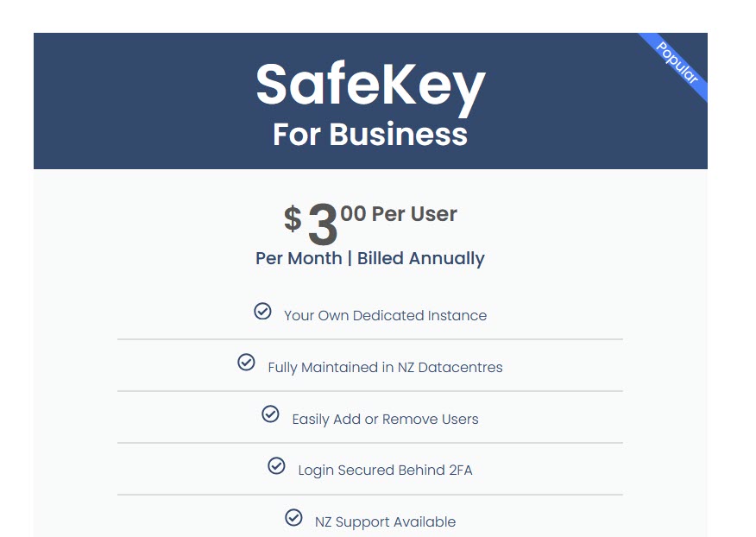Viewport: 756px width, 537px height.
Task: Click Login Secured Behind 2FA text
Action: pos(385,471)
